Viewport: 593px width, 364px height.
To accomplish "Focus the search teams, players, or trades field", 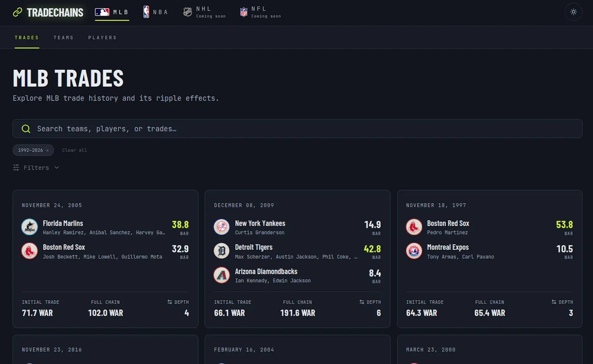I will 297,129.
